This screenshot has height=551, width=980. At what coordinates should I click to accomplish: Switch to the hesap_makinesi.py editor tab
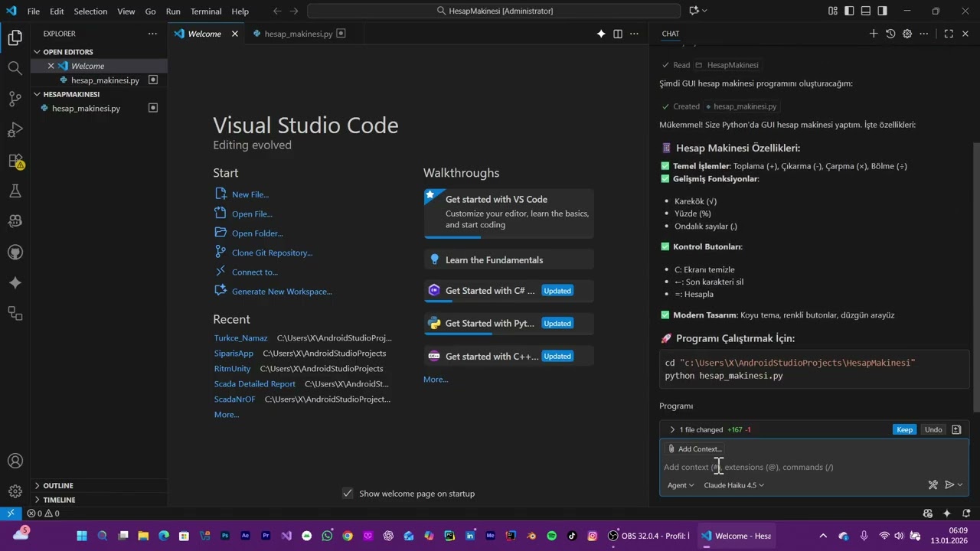pos(299,34)
